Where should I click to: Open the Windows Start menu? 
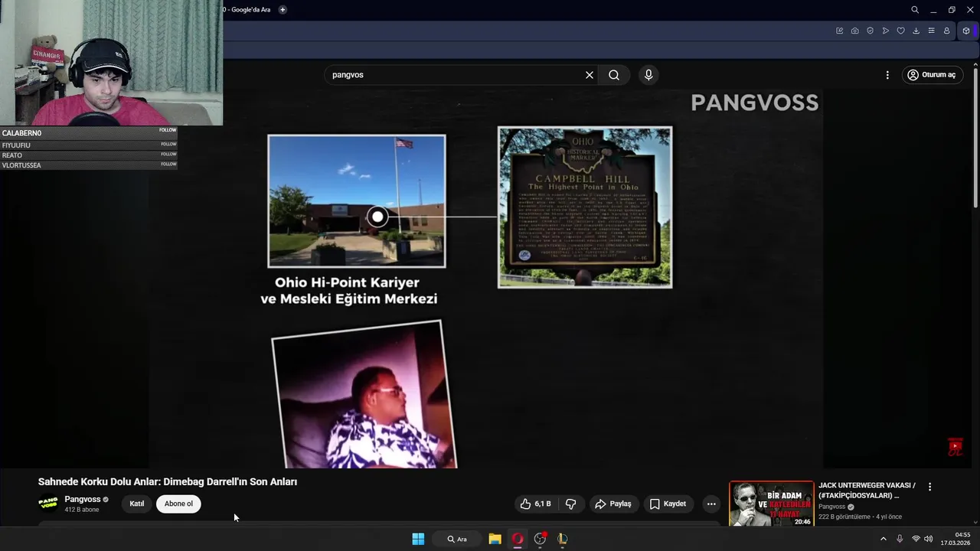coord(418,539)
